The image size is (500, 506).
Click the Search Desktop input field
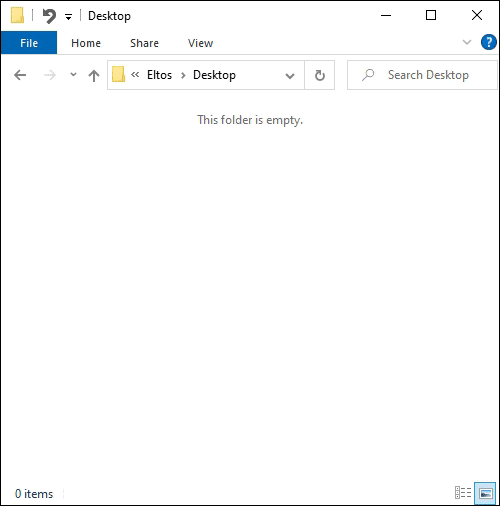coord(422,75)
